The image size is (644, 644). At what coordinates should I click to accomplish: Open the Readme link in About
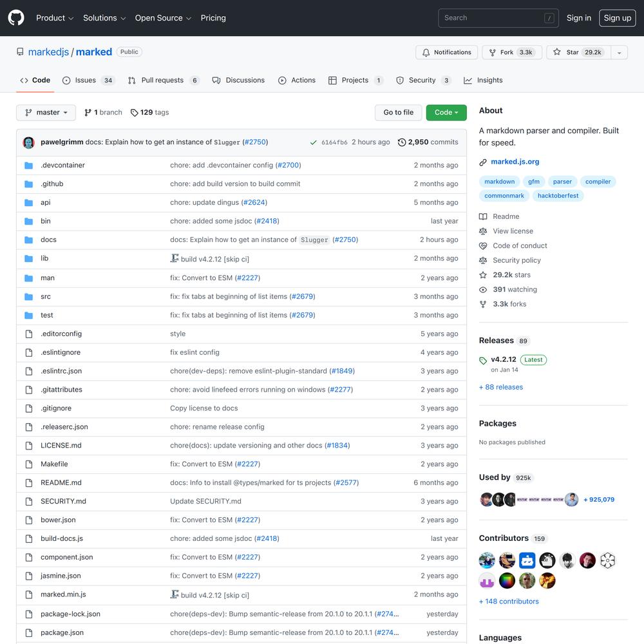tap(506, 216)
